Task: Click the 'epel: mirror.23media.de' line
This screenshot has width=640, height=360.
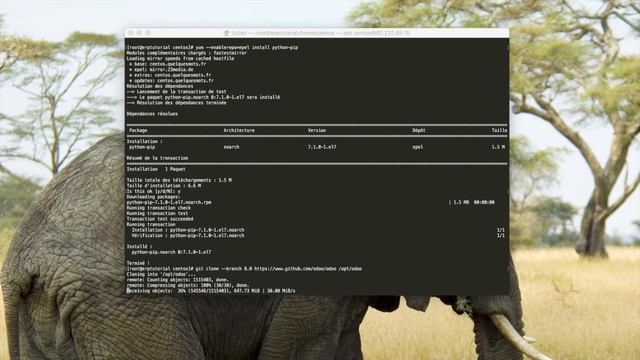Action: pos(161,69)
